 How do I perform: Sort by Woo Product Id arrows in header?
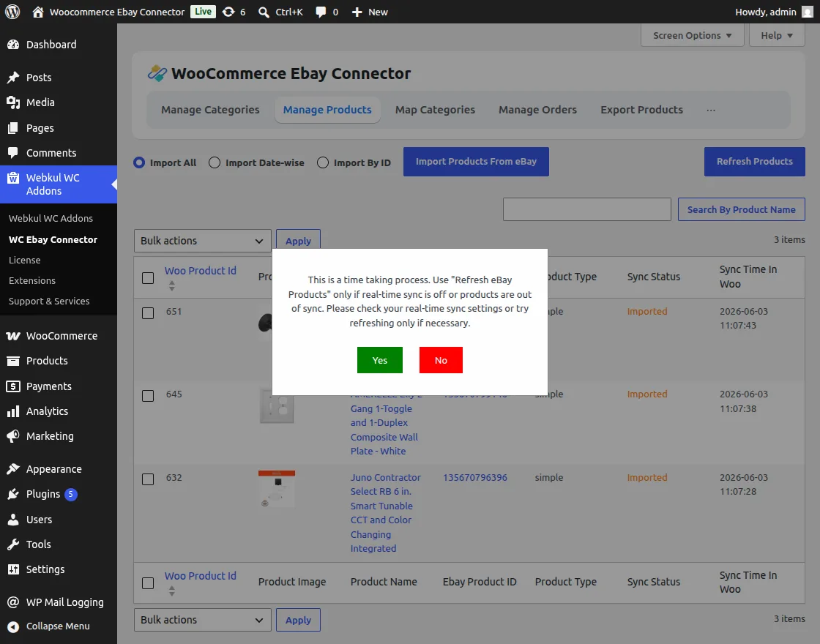(x=171, y=286)
